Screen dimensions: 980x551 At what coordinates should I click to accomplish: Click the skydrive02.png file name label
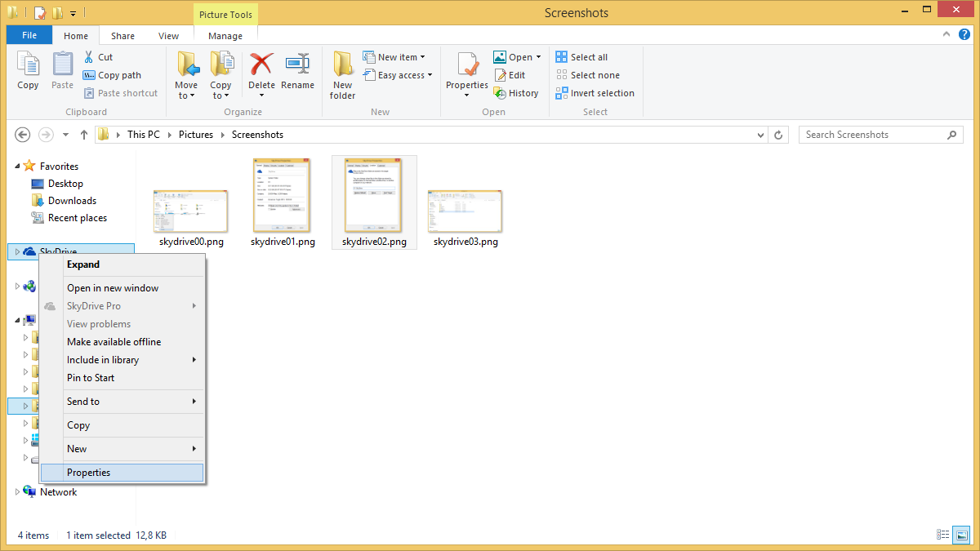pos(374,242)
